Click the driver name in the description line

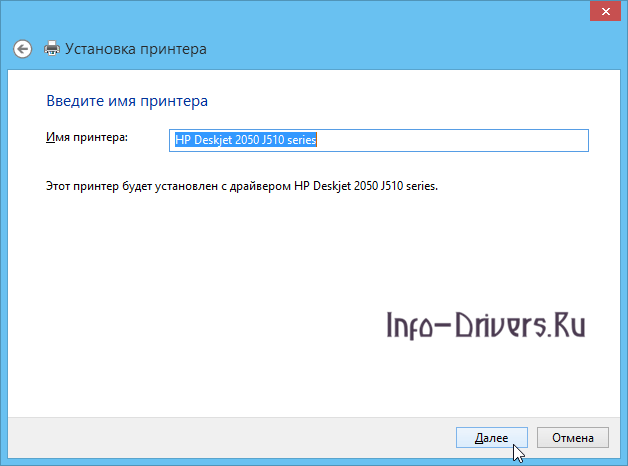click(365, 186)
